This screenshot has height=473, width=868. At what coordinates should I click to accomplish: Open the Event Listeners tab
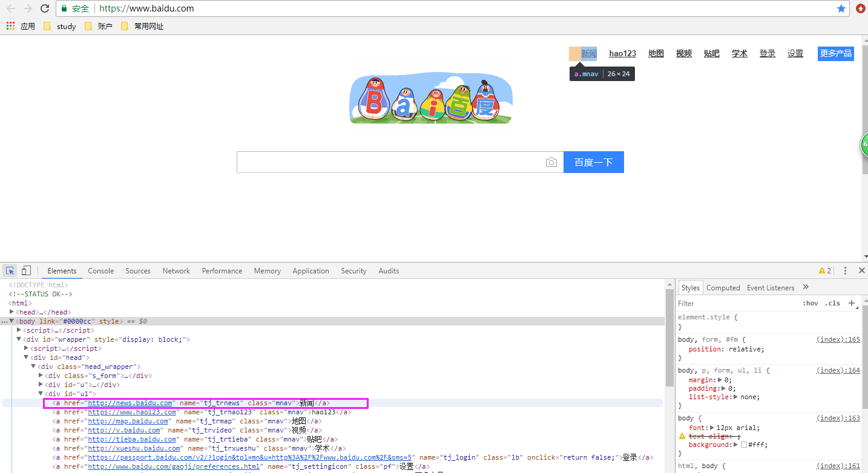click(771, 288)
